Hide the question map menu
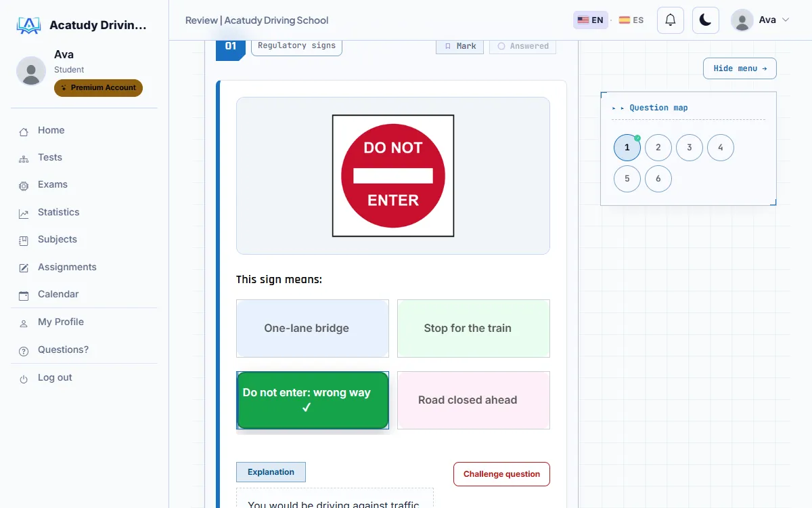Screen dimensions: 812x508 (x=740, y=68)
